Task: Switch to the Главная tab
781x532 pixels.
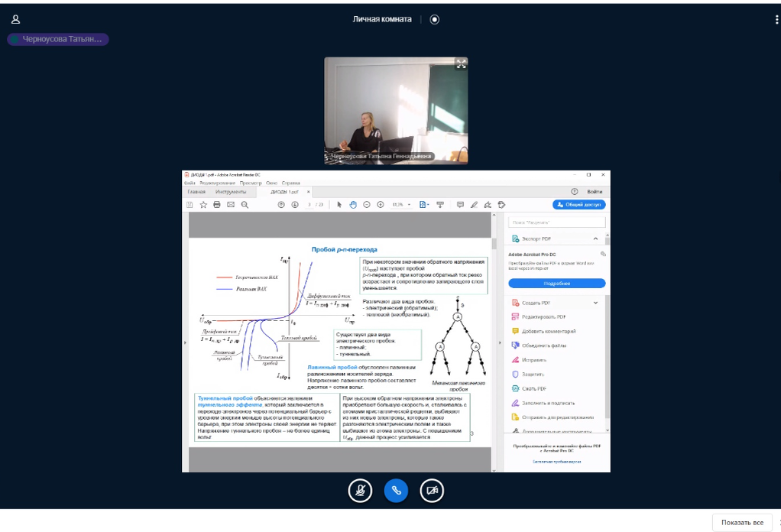Action: click(x=196, y=191)
